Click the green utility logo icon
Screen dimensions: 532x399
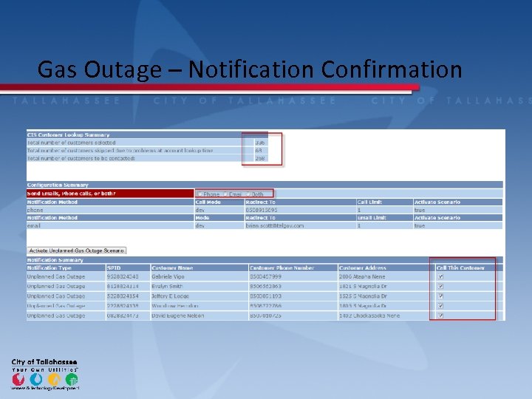[x=72, y=379]
